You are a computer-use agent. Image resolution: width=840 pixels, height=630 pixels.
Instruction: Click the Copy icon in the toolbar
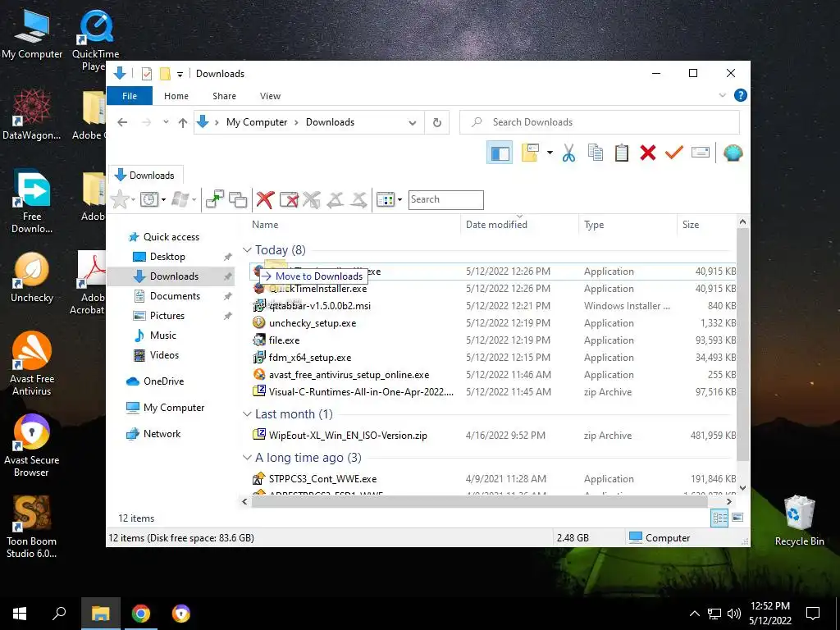[596, 153]
